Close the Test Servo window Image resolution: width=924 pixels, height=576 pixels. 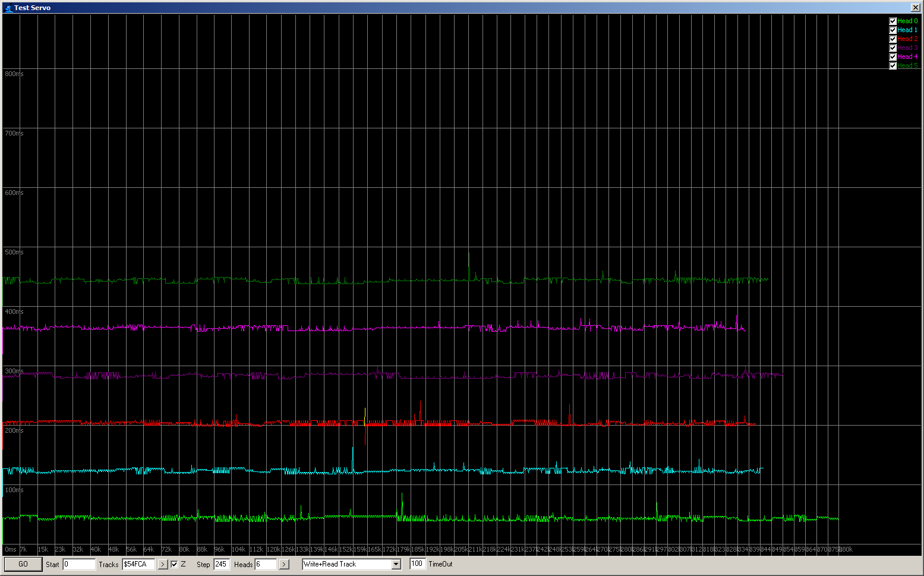(915, 8)
